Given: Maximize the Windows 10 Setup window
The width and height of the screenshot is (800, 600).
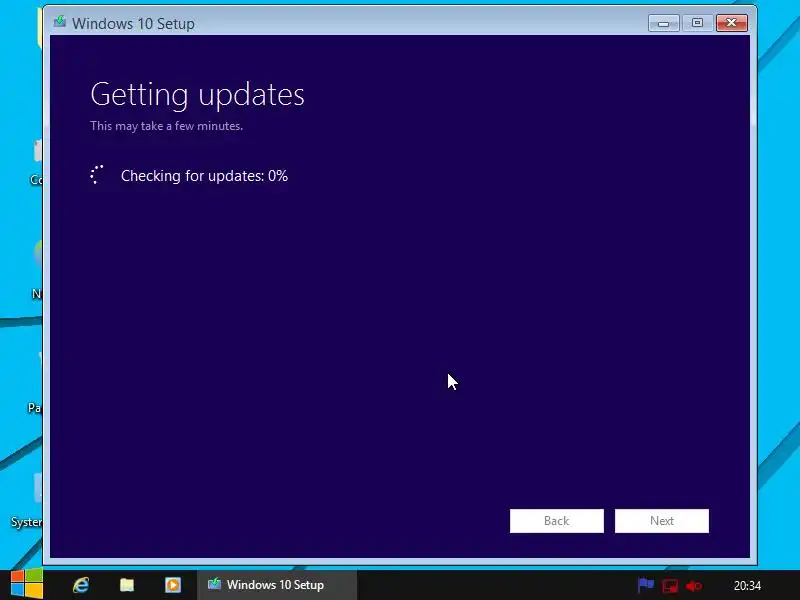Looking at the screenshot, I should [x=697, y=23].
